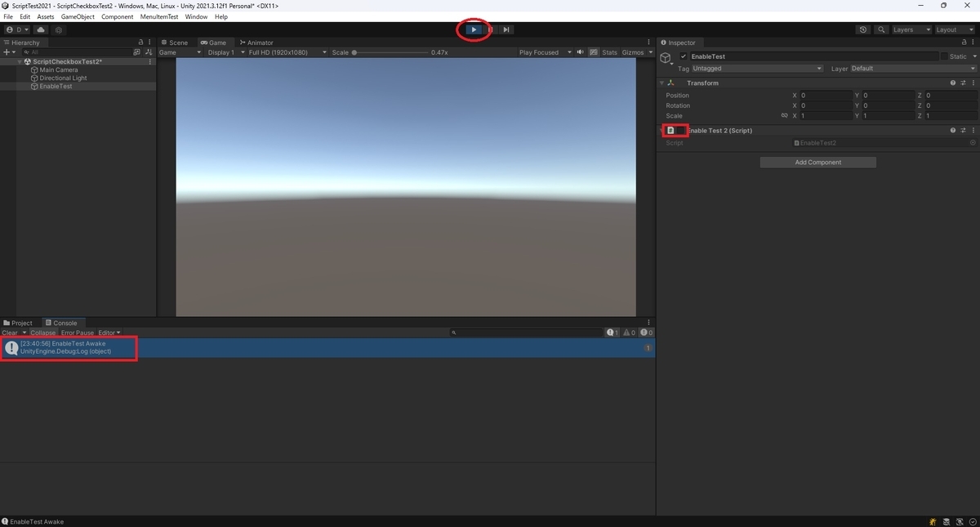Click the Step frame icon in toolbar

(506, 29)
